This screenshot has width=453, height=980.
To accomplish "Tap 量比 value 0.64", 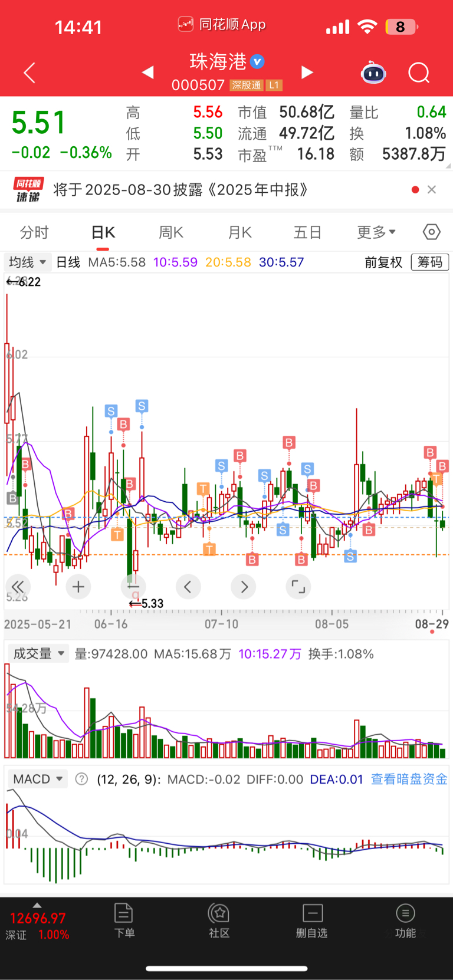I will 431,112.
